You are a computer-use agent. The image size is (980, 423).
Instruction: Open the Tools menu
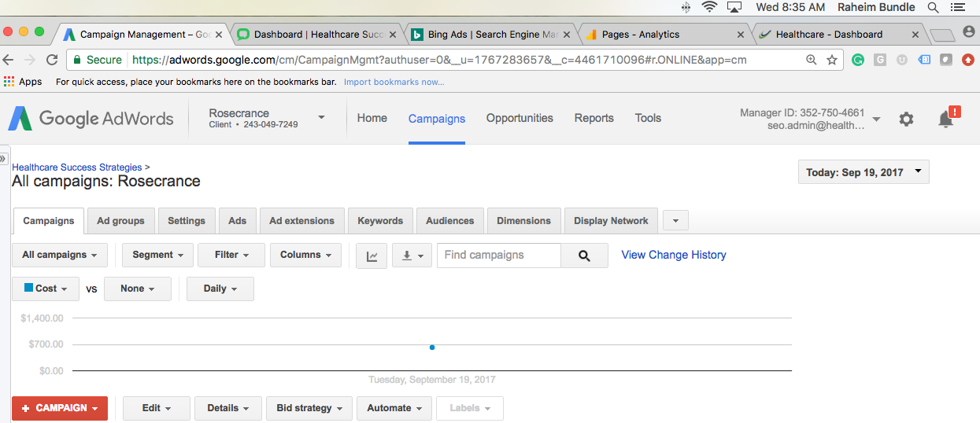(x=648, y=118)
